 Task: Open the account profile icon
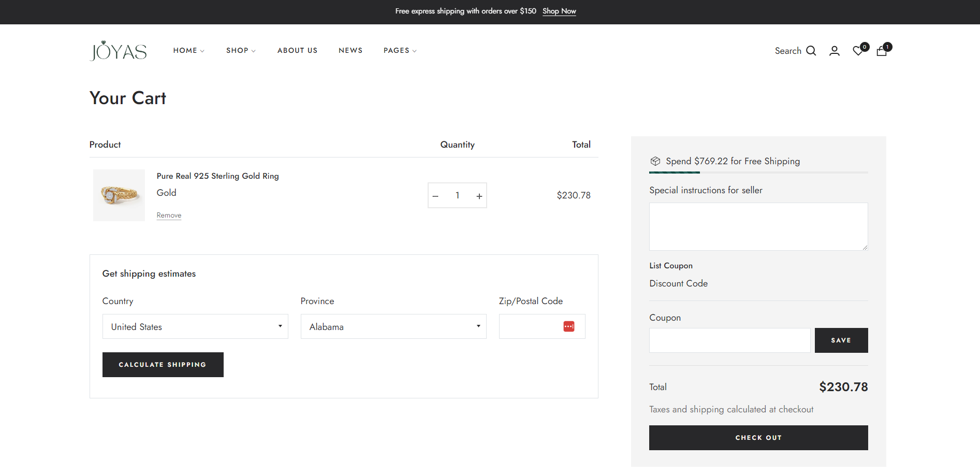tap(835, 51)
